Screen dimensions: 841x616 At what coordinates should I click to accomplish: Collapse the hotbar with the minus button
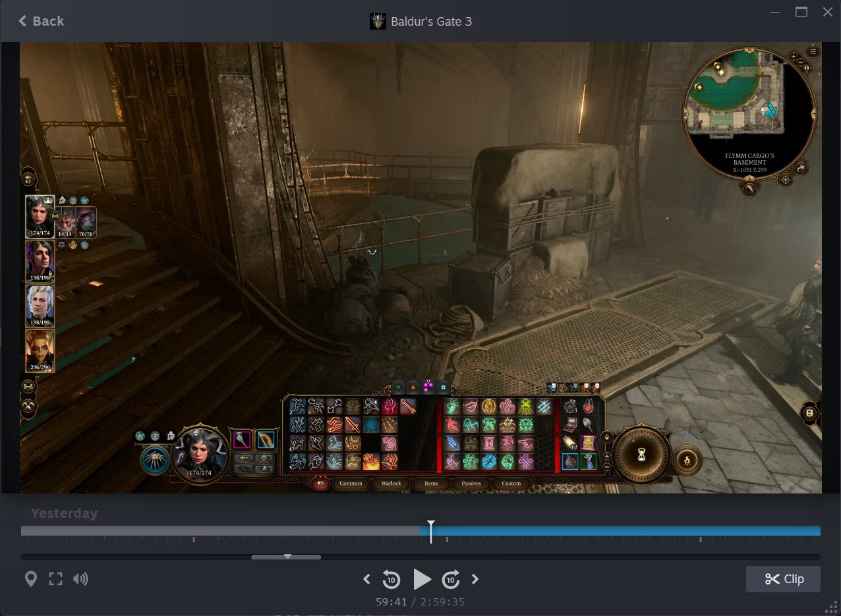point(607,466)
